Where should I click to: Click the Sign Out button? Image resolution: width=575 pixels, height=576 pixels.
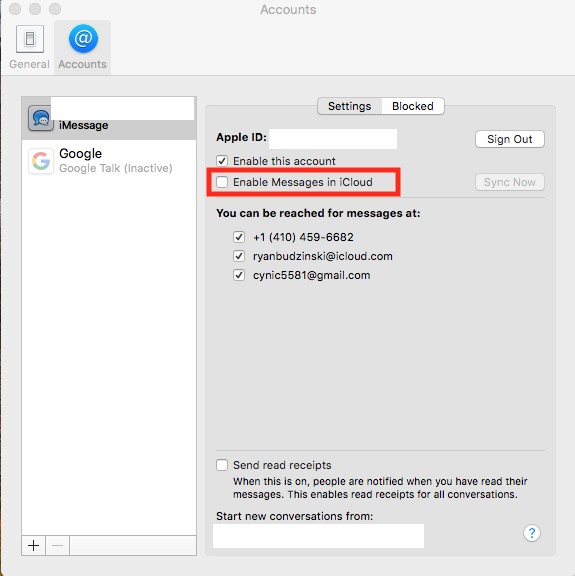[510, 139]
